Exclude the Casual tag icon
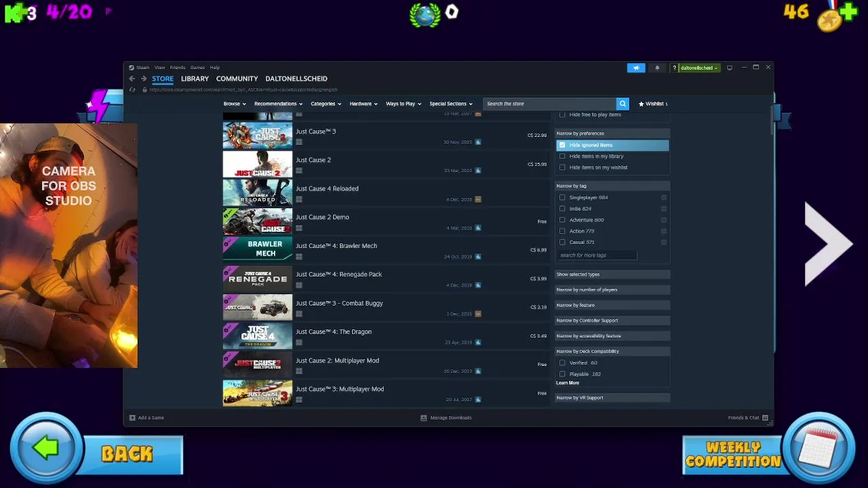This screenshot has height=488, width=868. pos(664,242)
